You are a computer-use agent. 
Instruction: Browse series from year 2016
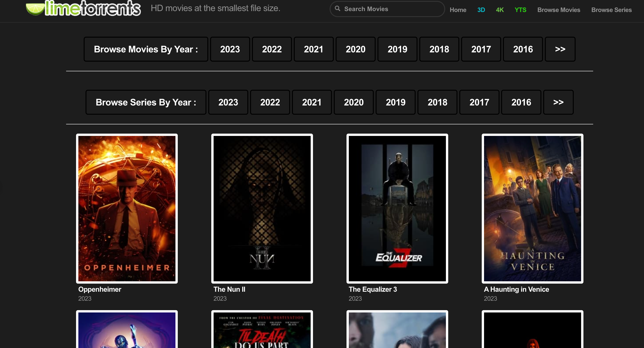point(521,102)
